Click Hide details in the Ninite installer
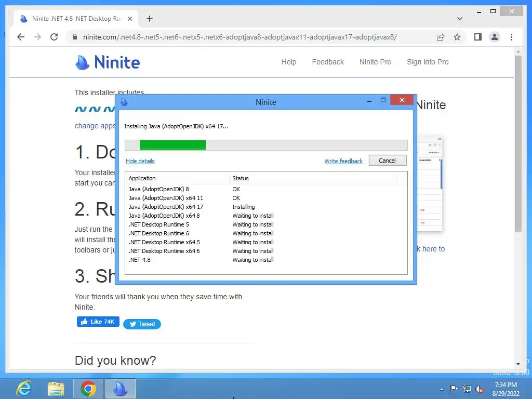532x399 pixels. pyautogui.click(x=140, y=161)
